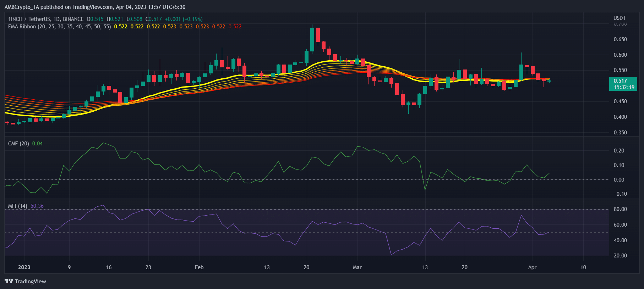Click the MFI value 50.36
The height and width of the screenshot is (289, 644).
point(37,206)
